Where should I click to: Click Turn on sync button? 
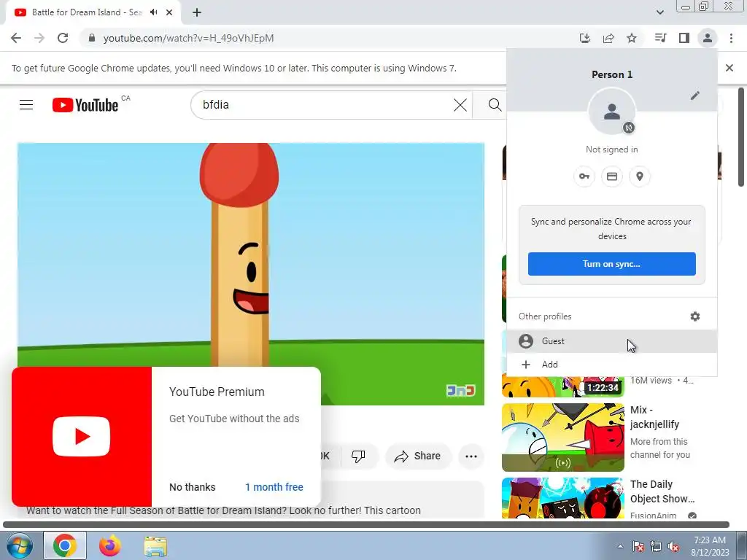(x=612, y=264)
